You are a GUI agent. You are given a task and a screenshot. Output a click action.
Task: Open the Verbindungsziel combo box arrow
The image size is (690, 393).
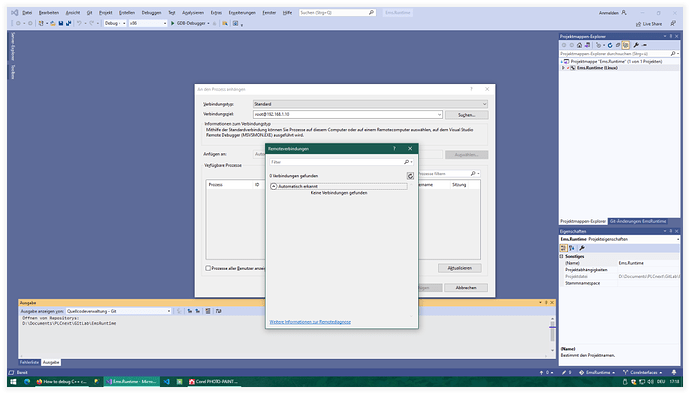[439, 114]
